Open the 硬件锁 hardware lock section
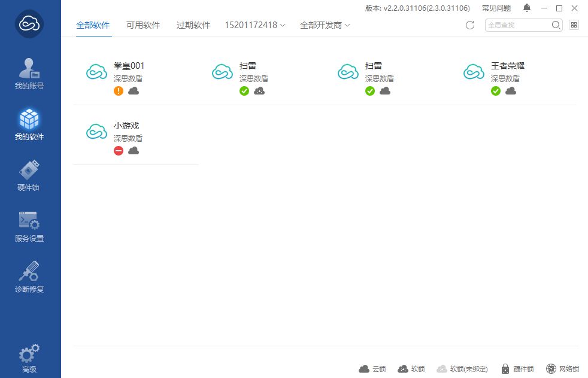The height and width of the screenshot is (378, 588). point(29,175)
